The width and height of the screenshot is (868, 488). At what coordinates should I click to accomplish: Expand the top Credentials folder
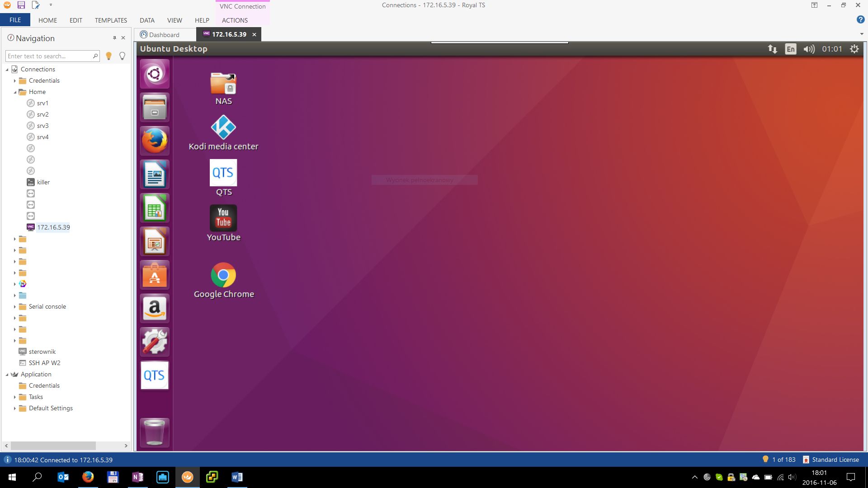[x=14, y=81]
